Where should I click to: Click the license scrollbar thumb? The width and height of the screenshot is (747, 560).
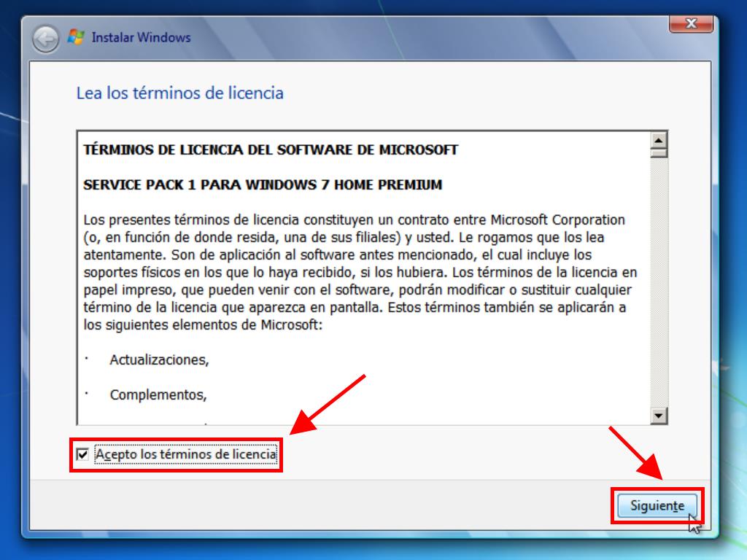(x=659, y=152)
